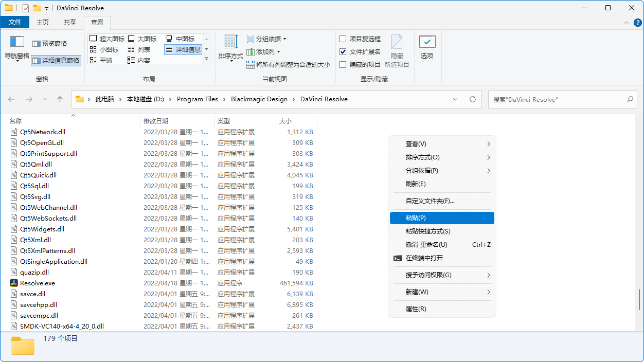Toggle the Item check boxes (项目复选框) checkbox
Screen dimensions: 644x362
click(343, 39)
